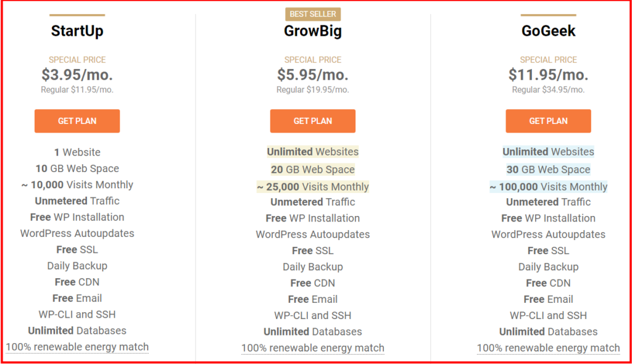632x364 pixels.
Task: Open the GrowBig renewable energy match link
Action: click(312, 347)
